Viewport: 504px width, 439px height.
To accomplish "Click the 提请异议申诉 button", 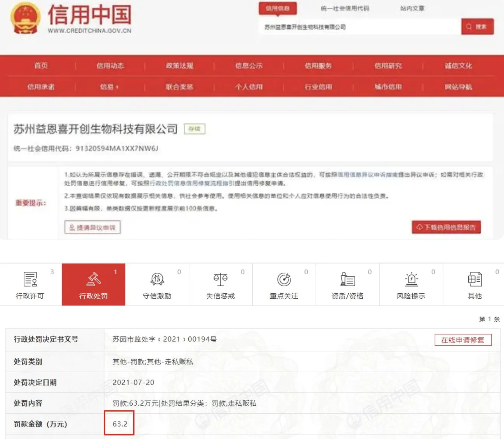I will [x=92, y=227].
